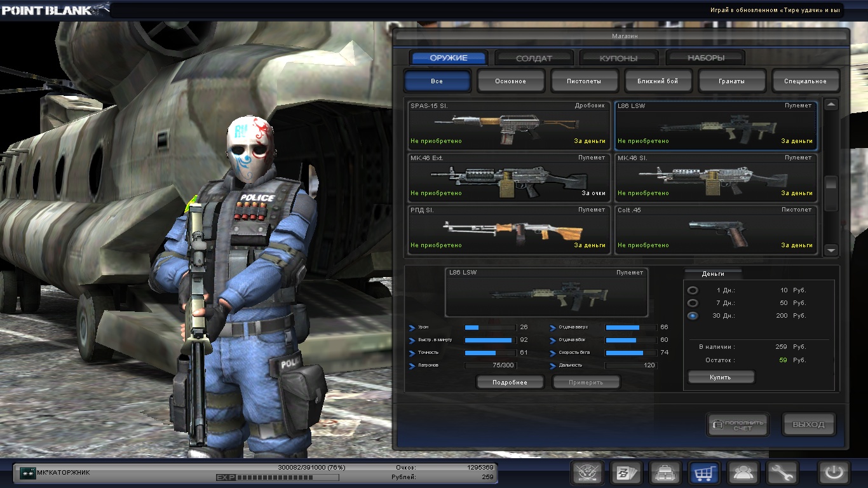Filter weapons by Все
The width and height of the screenshot is (868, 488).
click(437, 81)
